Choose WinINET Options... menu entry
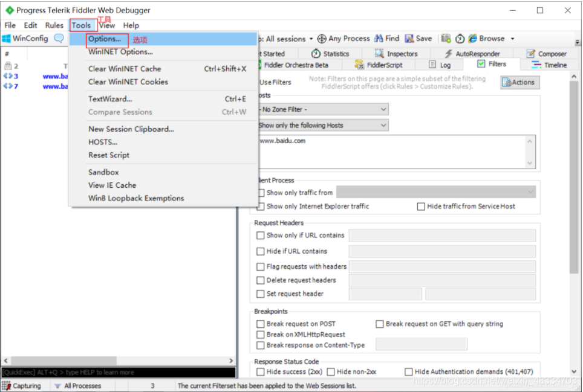The width and height of the screenshot is (583, 392). pos(163,52)
